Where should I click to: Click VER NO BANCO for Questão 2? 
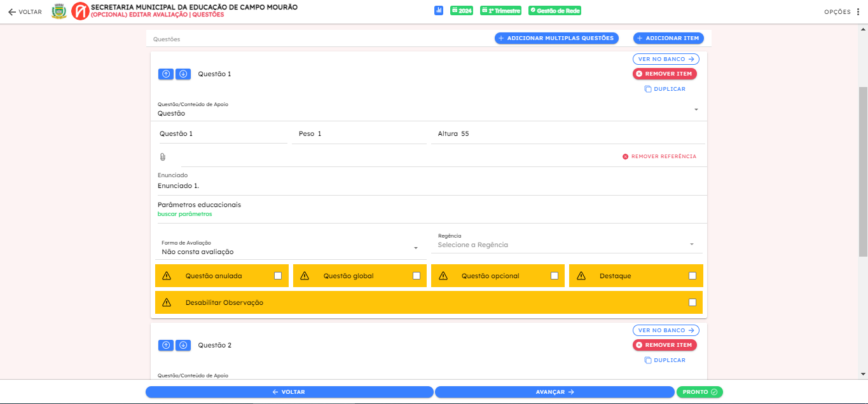[x=666, y=330]
